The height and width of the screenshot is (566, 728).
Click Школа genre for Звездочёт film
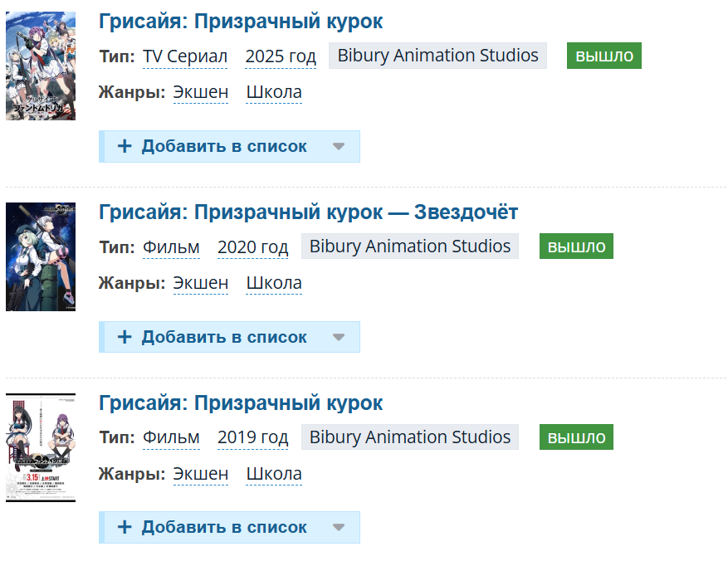pos(274,284)
